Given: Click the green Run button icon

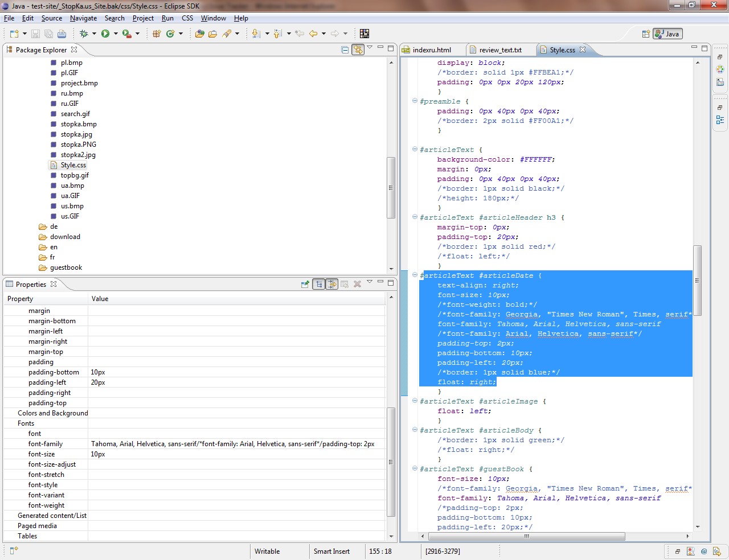Looking at the screenshot, I should pyautogui.click(x=105, y=34).
